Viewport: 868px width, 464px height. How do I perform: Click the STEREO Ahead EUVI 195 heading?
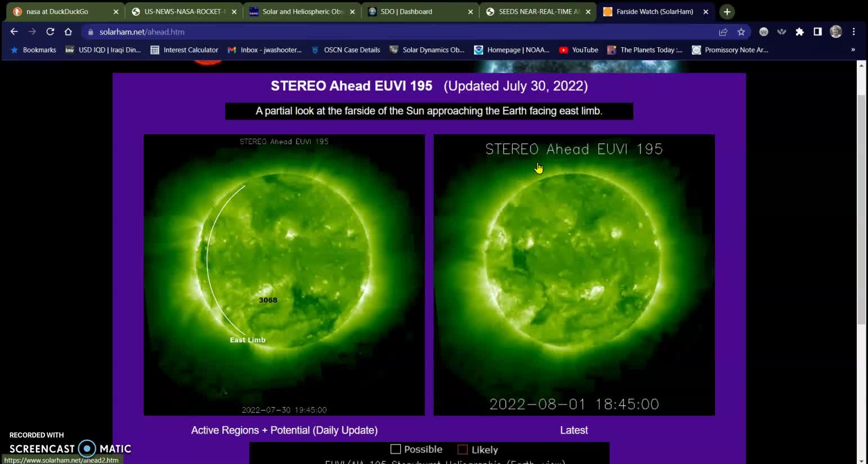pyautogui.click(x=352, y=86)
